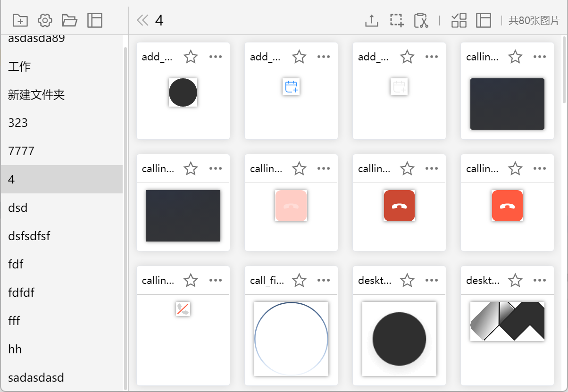Viewport: 568px width, 392px height.
Task: Select the 新建文件夹 folder
Action: (62, 94)
